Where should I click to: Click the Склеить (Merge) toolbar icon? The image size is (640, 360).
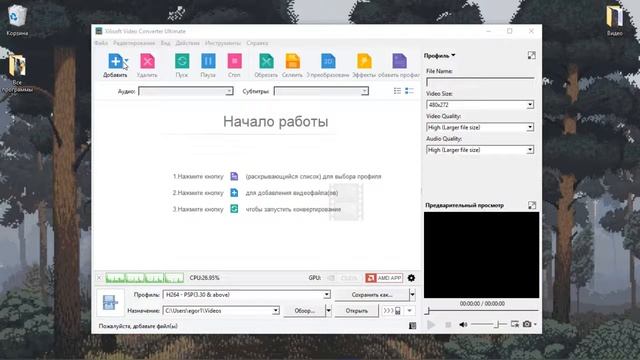click(293, 61)
